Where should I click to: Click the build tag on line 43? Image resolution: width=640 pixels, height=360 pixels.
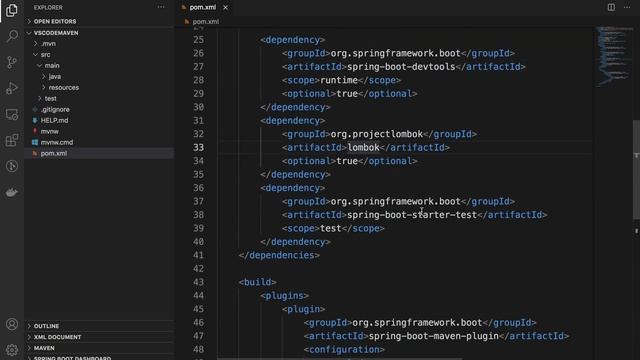coord(258,282)
